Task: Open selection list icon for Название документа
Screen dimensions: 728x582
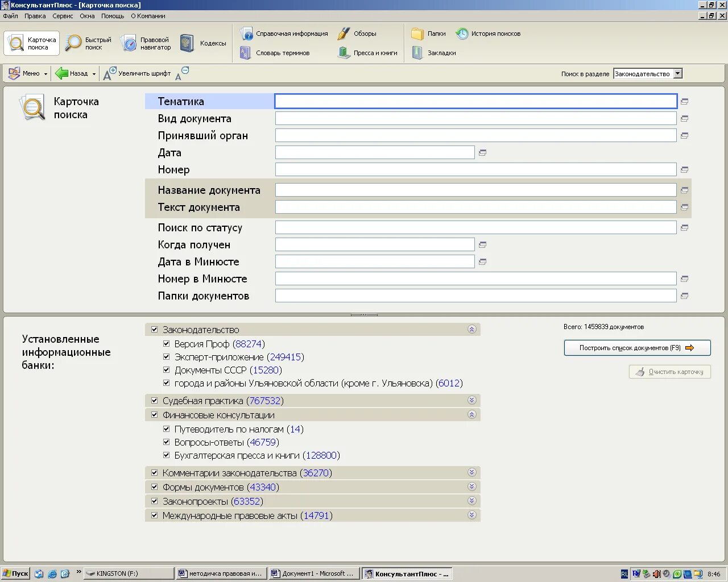Action: coord(684,190)
